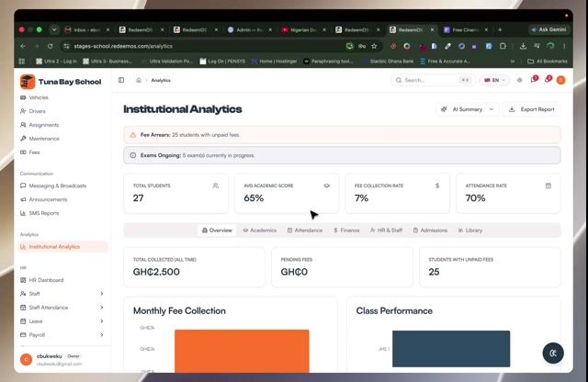Open Messaging & Broadcasts in sidebar

click(57, 185)
